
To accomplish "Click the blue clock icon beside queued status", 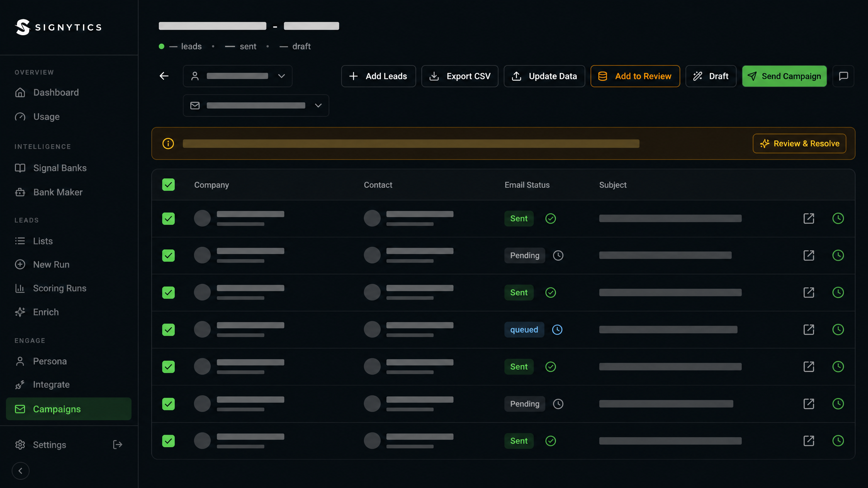I will coord(557,330).
